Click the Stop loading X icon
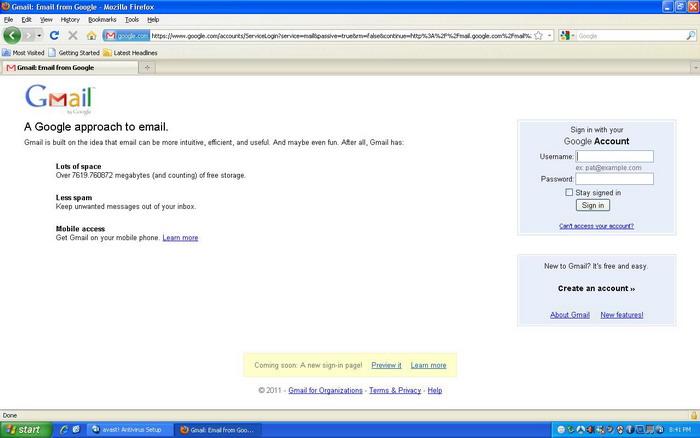The height and width of the screenshot is (438, 700). (x=73, y=35)
